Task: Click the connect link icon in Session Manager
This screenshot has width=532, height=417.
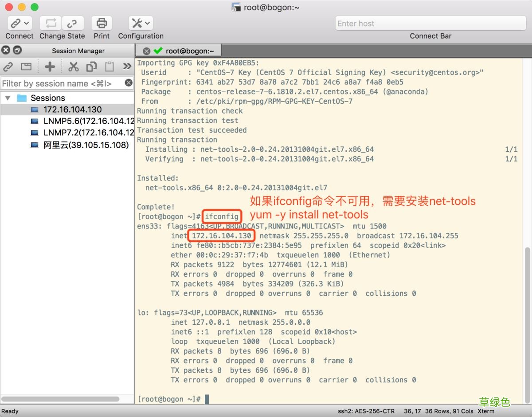Action: (8, 67)
